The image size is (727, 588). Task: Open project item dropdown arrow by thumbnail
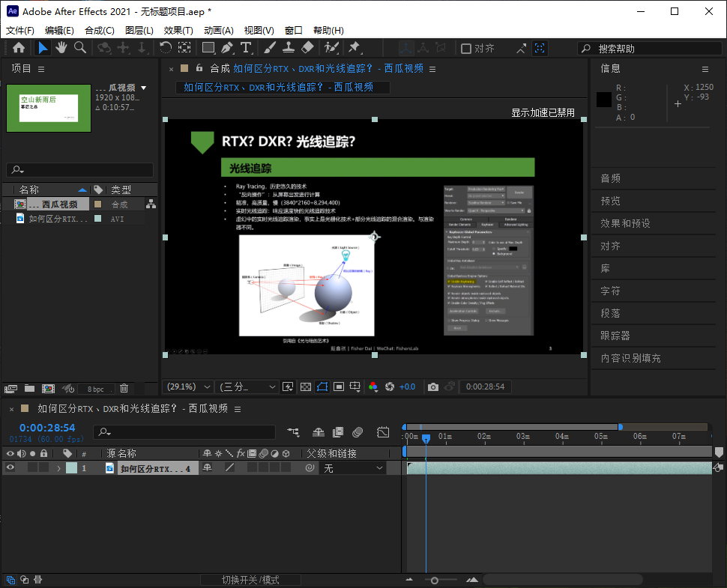[144, 88]
